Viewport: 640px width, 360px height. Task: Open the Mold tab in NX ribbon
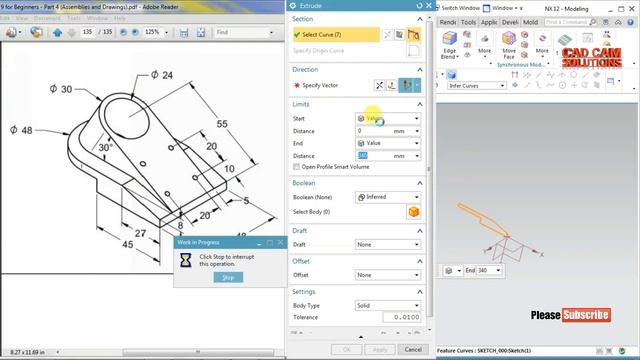530,22
